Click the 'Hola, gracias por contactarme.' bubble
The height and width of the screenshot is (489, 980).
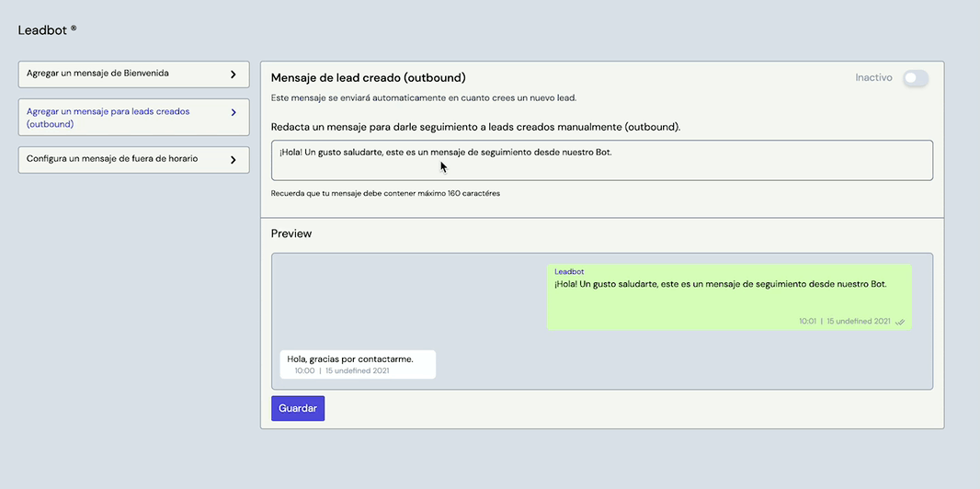(358, 364)
